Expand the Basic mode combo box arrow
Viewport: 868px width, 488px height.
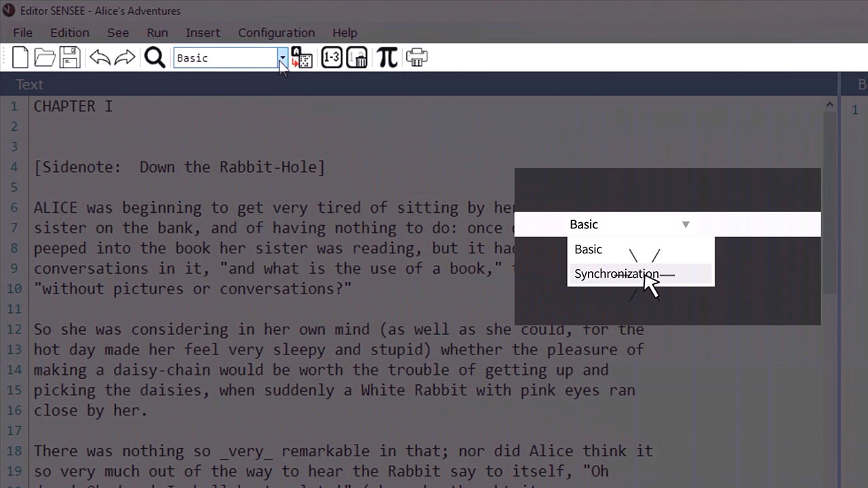point(283,58)
